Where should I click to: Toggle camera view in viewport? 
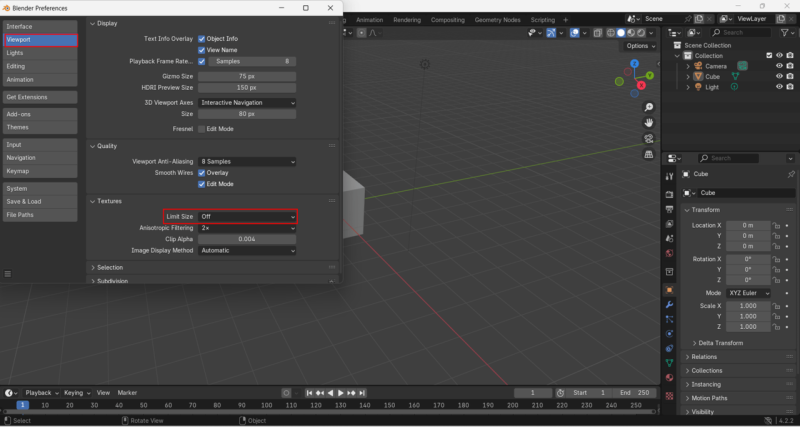click(x=648, y=139)
